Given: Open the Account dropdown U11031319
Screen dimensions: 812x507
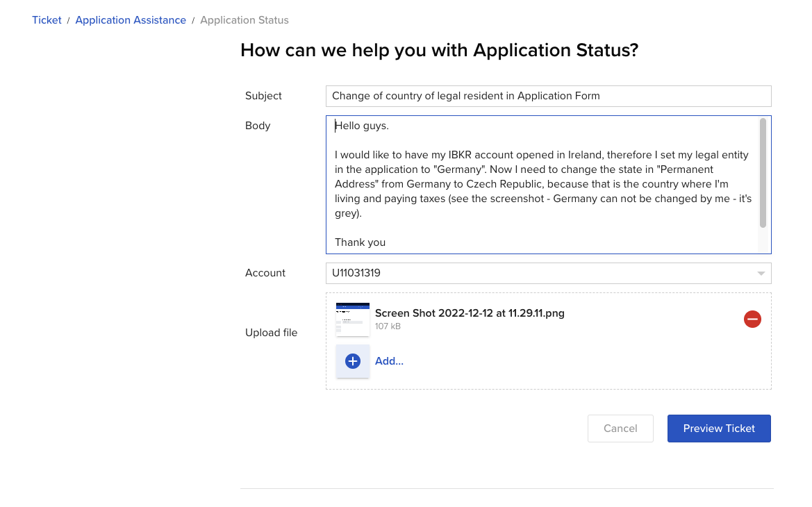Looking at the screenshot, I should (549, 273).
